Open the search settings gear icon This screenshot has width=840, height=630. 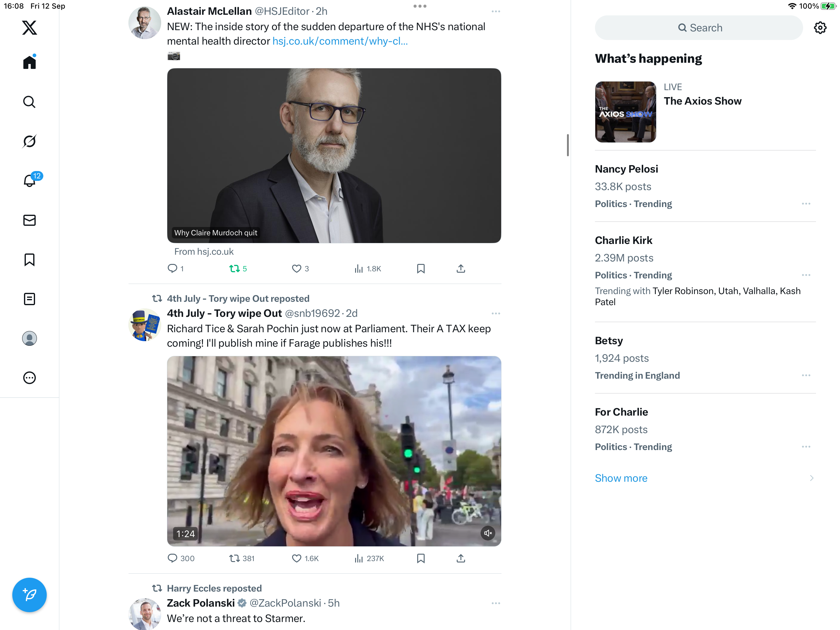coord(820,28)
